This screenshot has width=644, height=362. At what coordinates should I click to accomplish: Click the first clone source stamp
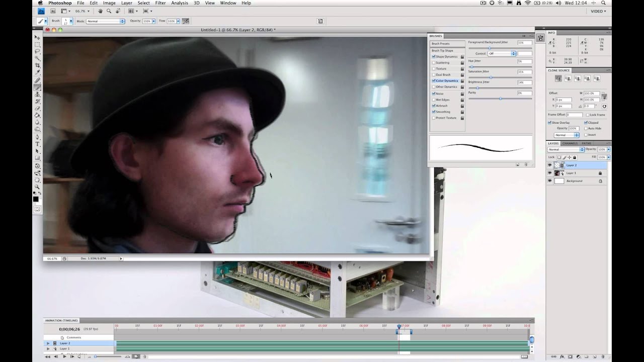(558, 78)
